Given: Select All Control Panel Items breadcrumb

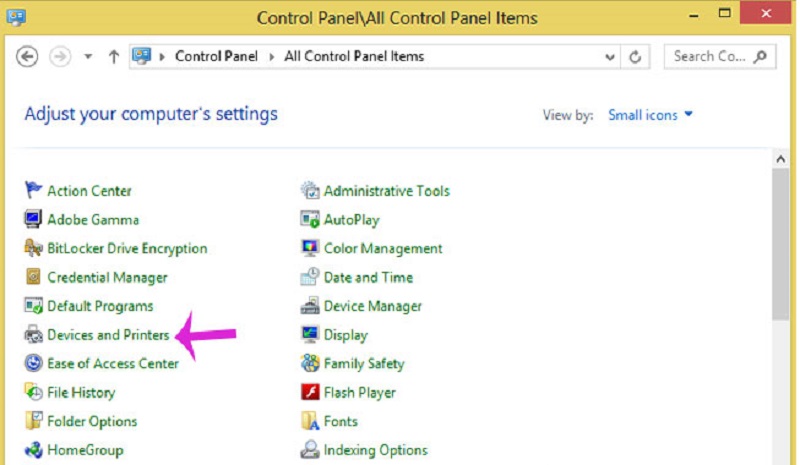Looking at the screenshot, I should (354, 56).
